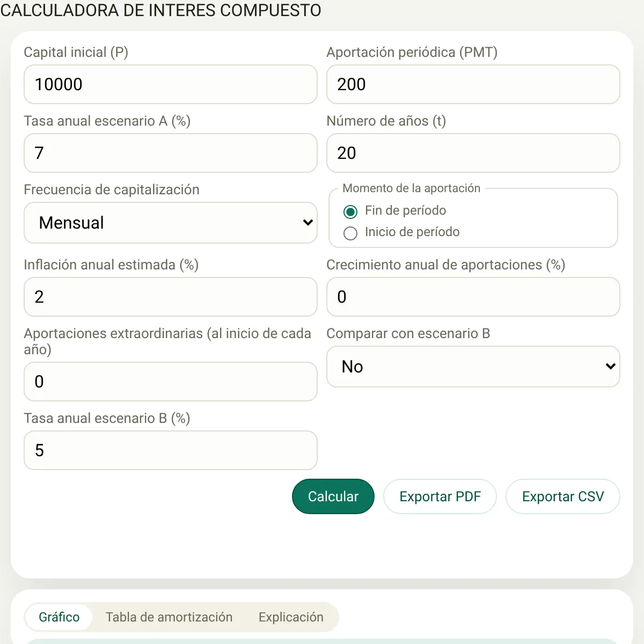The image size is (644, 644).
Task: Focus the 'Inflación anual estimada' field
Action: tap(171, 297)
